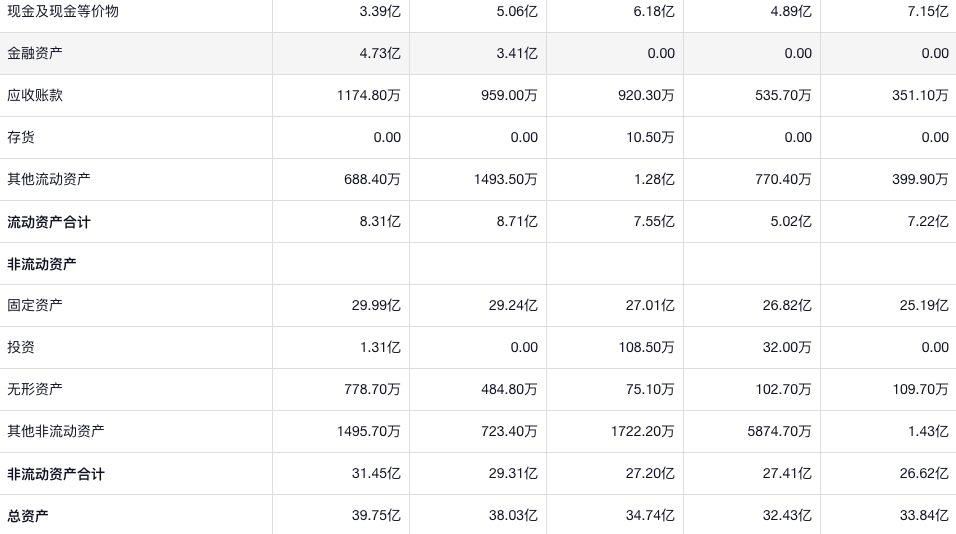Select the bold 流动资产合计 total row label
Viewport: 956px width, 534px height.
(x=49, y=222)
